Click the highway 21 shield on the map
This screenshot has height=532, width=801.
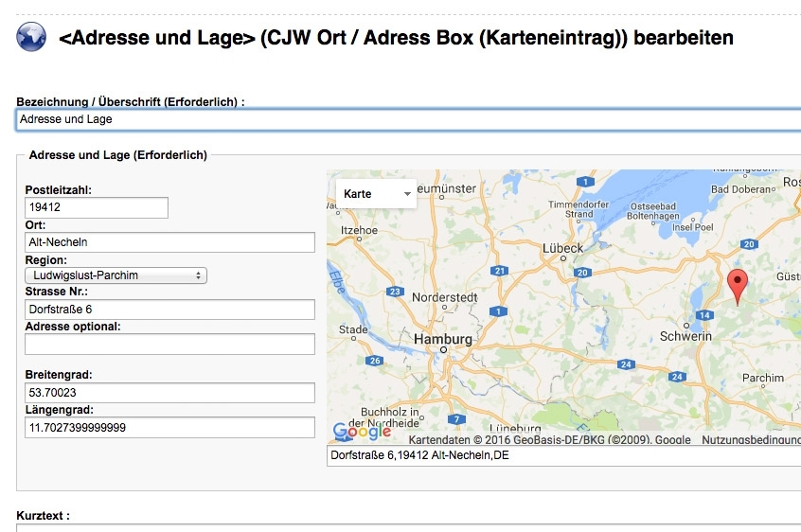(x=499, y=271)
